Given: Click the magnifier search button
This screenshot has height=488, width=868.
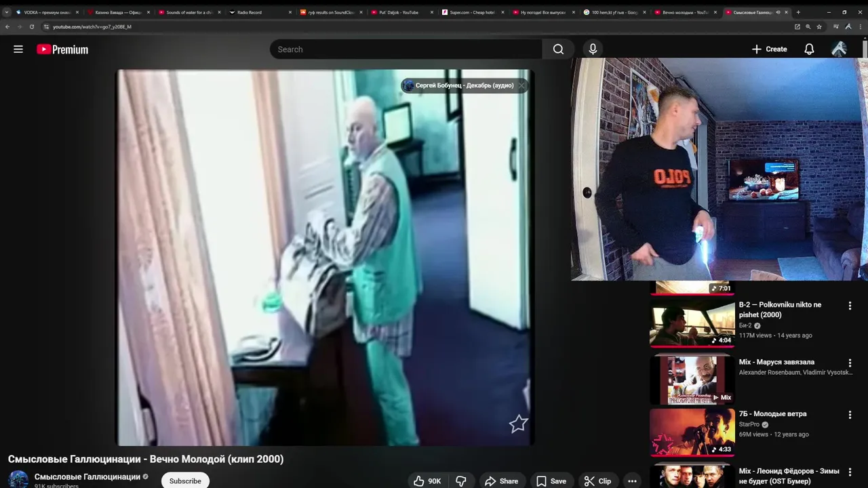Looking at the screenshot, I should pos(558,49).
